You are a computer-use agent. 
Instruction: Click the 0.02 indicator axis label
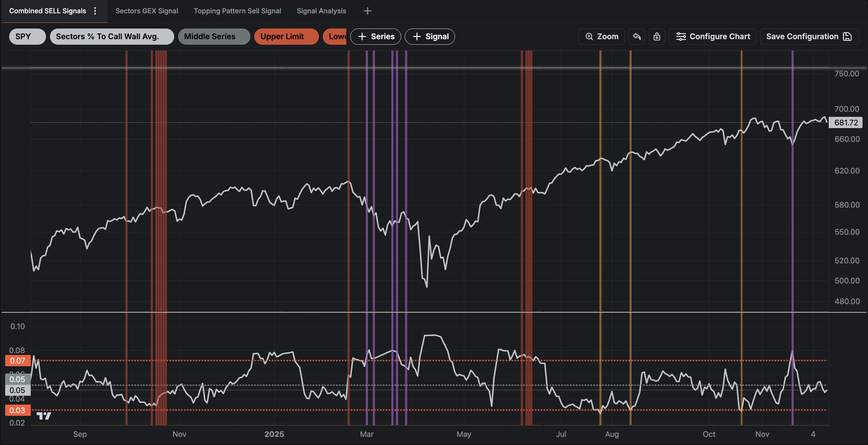pos(17,423)
